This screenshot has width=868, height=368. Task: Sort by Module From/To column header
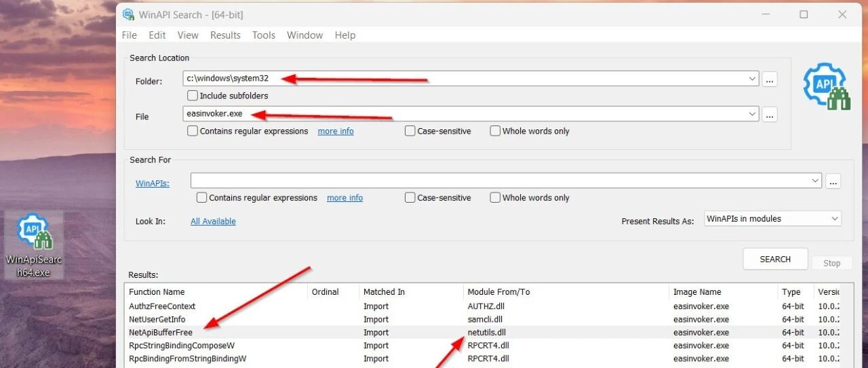pos(566,291)
